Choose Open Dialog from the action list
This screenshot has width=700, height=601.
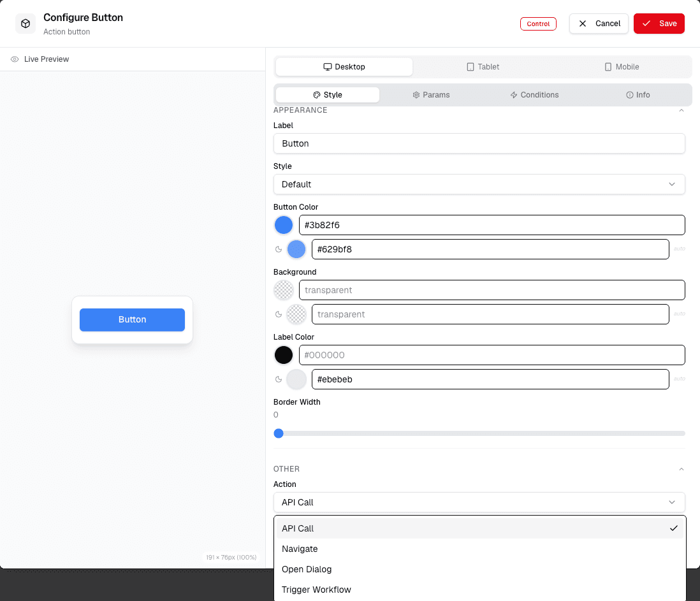point(479,569)
